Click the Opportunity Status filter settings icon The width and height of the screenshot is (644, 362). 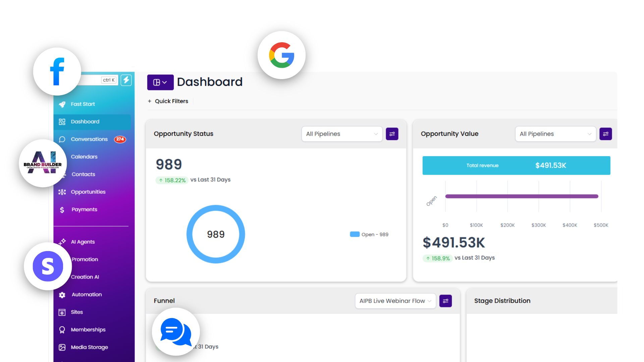coord(392,134)
